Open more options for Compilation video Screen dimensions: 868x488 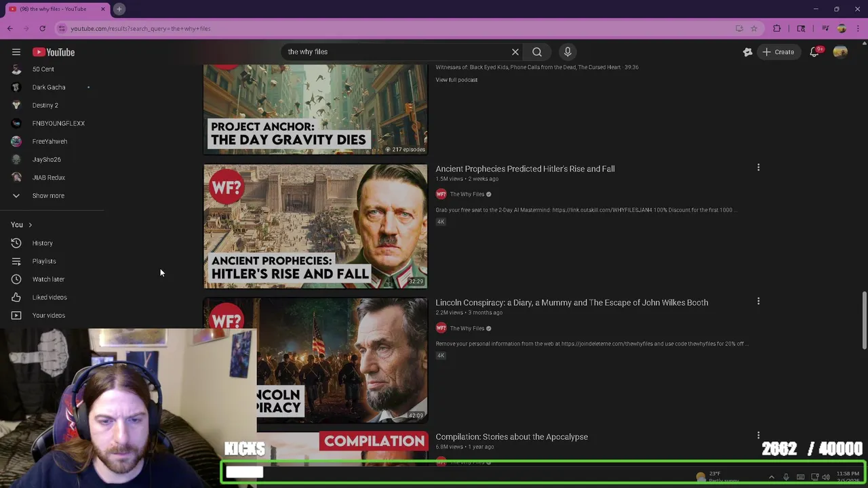coord(758,435)
